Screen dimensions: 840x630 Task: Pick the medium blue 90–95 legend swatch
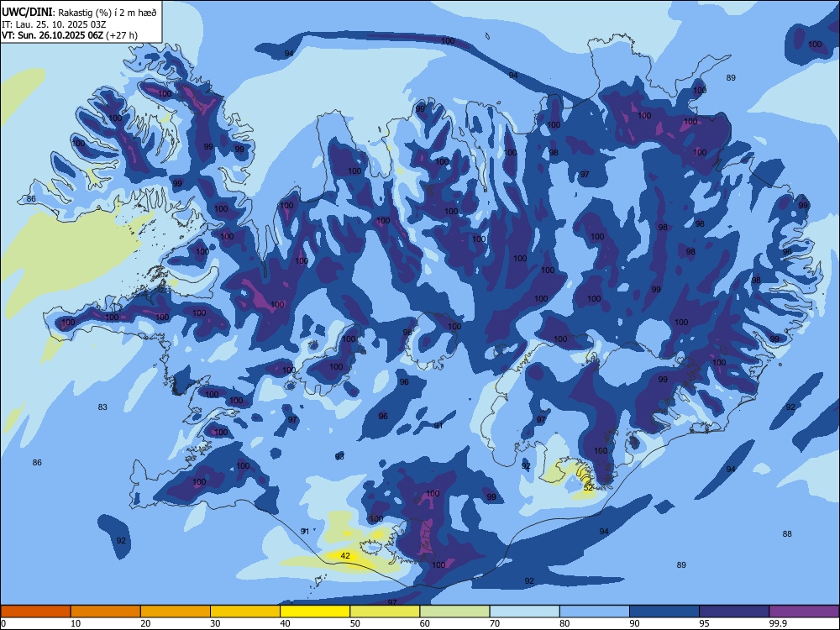pos(664,612)
